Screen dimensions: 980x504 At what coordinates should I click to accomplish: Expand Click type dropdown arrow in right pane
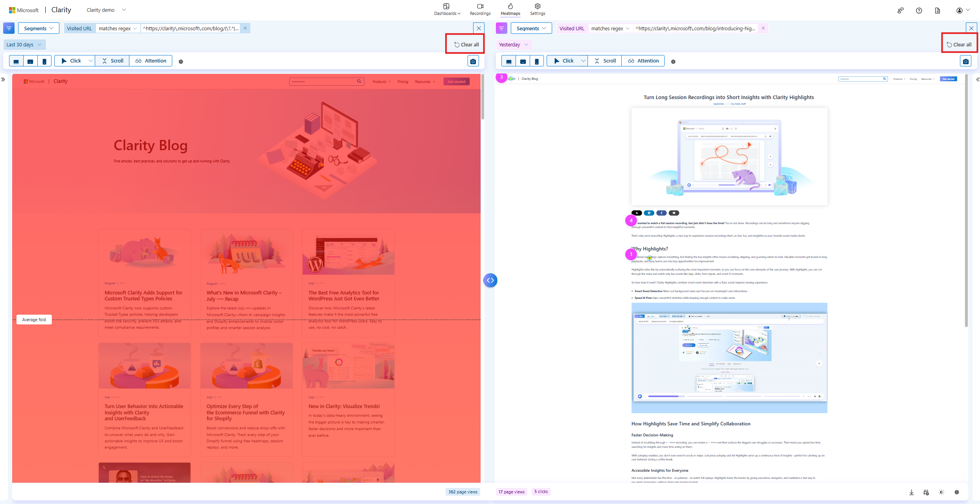coord(583,61)
